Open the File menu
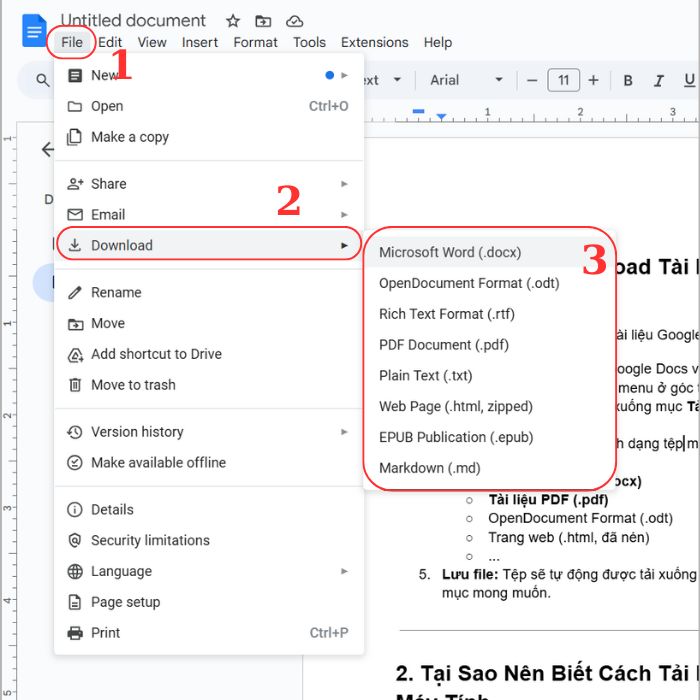The height and width of the screenshot is (700, 700). click(x=71, y=42)
